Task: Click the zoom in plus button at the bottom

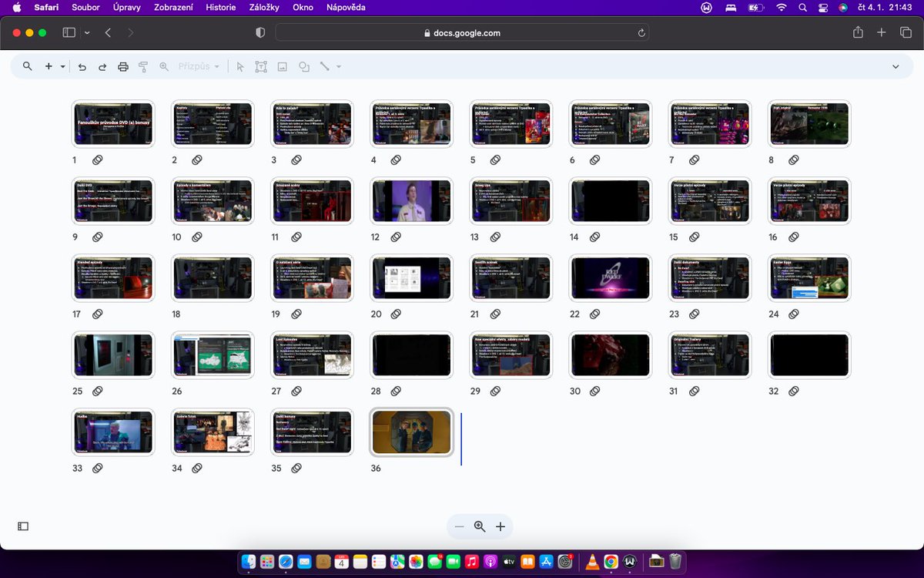Action: [x=500, y=526]
